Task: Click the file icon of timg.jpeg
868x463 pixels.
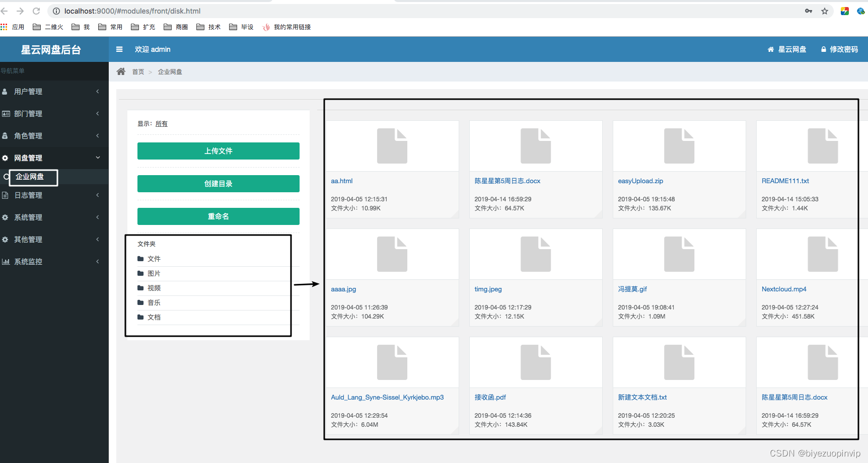Action: coord(536,254)
